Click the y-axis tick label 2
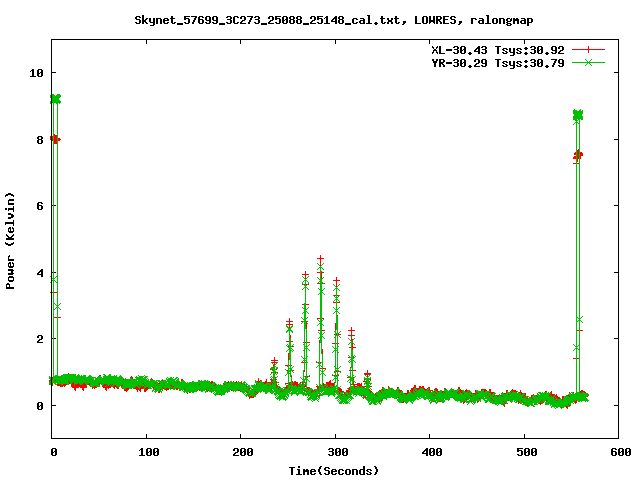The width and height of the screenshot is (640, 480). click(39, 339)
